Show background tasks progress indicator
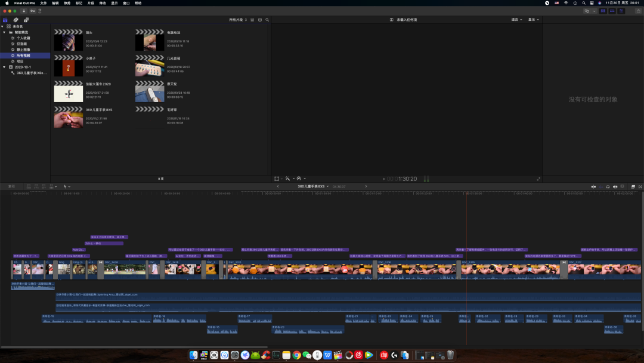 [40, 11]
